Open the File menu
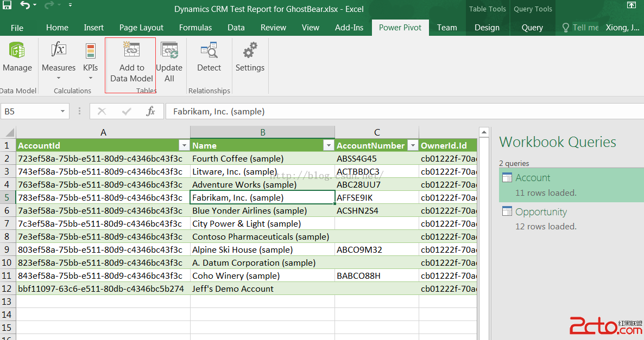Image resolution: width=644 pixels, height=340 pixels. [x=17, y=28]
